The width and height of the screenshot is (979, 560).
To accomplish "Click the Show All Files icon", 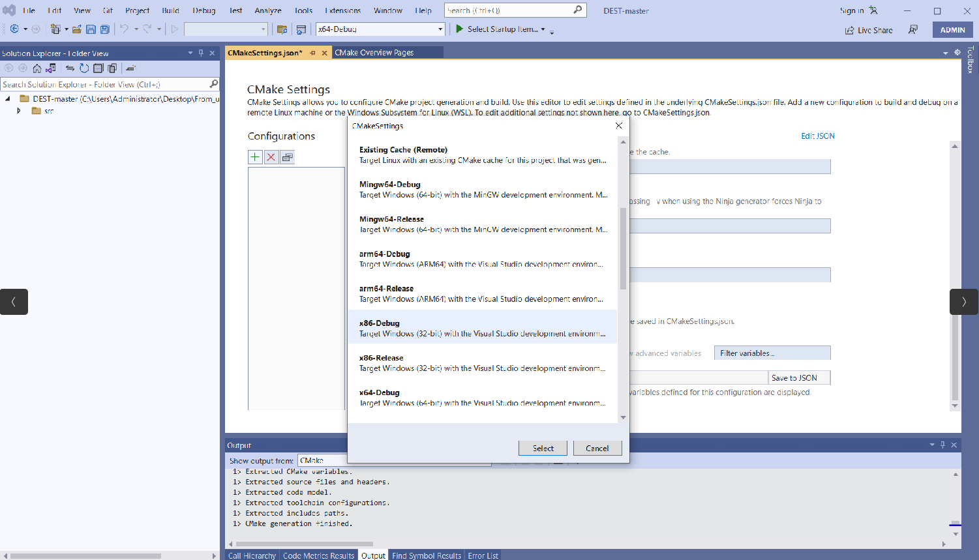I will 112,68.
